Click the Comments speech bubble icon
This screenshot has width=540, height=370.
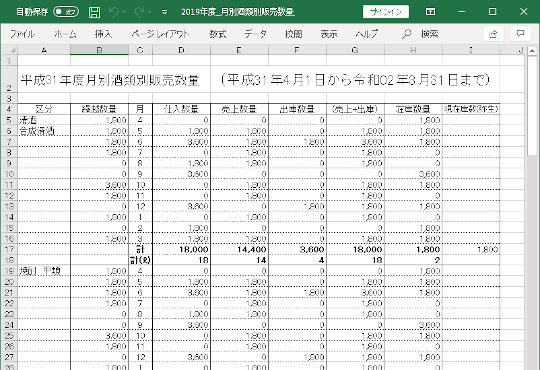point(520,34)
